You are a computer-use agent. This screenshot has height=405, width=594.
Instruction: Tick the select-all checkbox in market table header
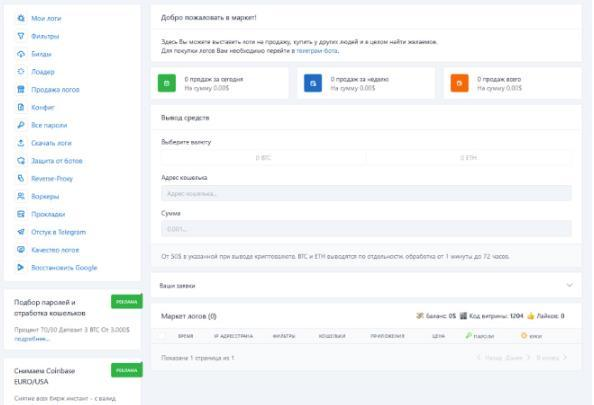[x=163, y=336]
